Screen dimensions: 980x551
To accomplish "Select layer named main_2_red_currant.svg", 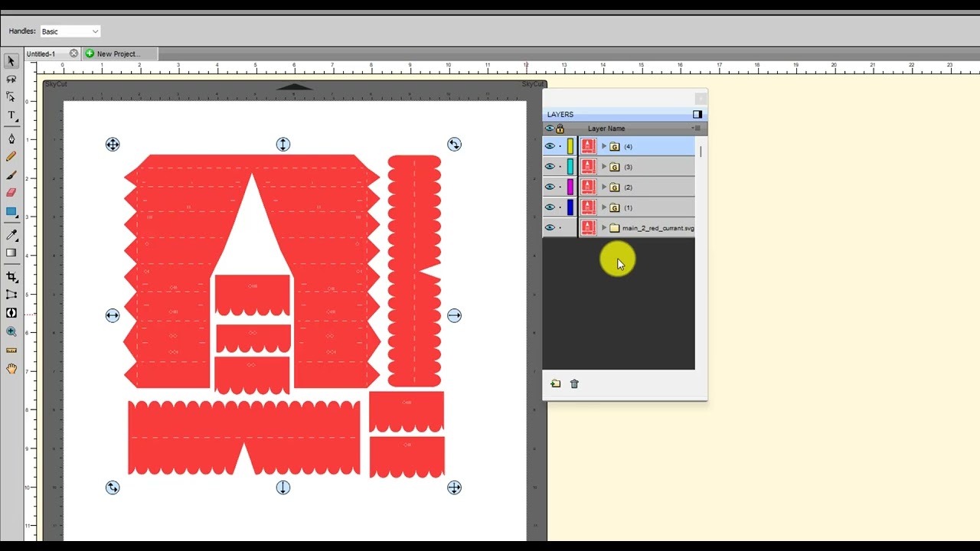I will (658, 228).
